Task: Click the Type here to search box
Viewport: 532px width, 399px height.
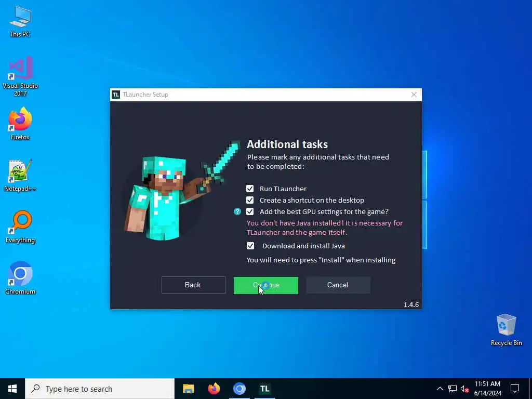Action: 100,389
